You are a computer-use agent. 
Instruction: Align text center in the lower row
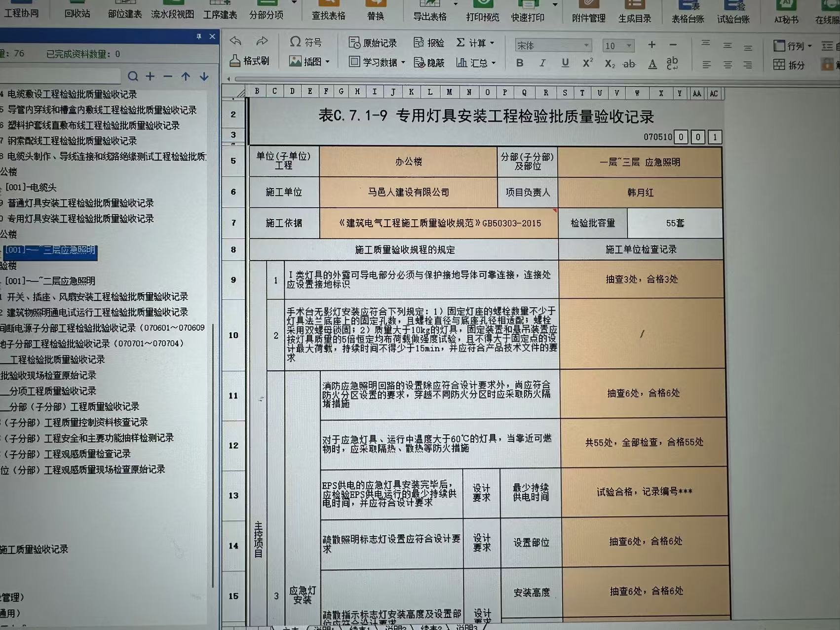point(727,65)
